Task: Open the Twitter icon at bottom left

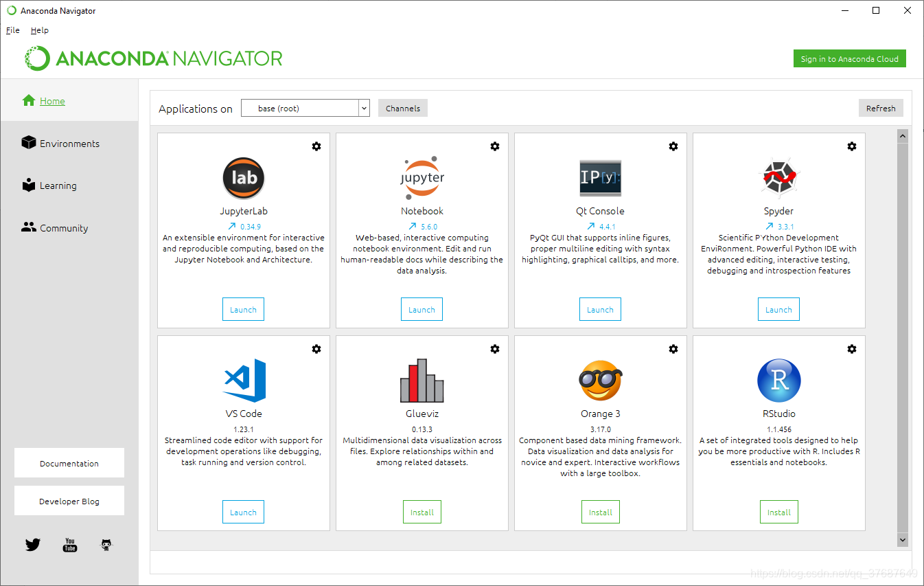Action: click(32, 544)
